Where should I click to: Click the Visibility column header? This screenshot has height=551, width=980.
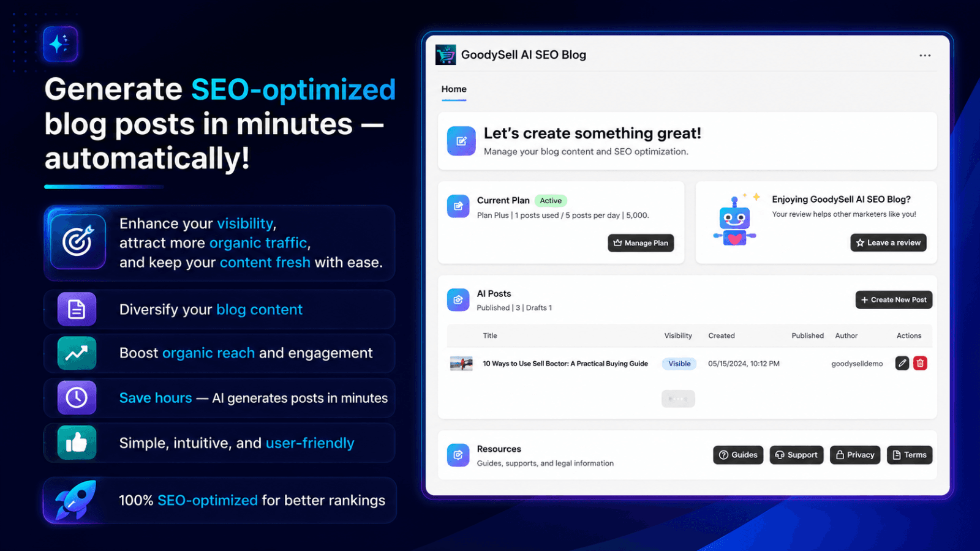678,335
